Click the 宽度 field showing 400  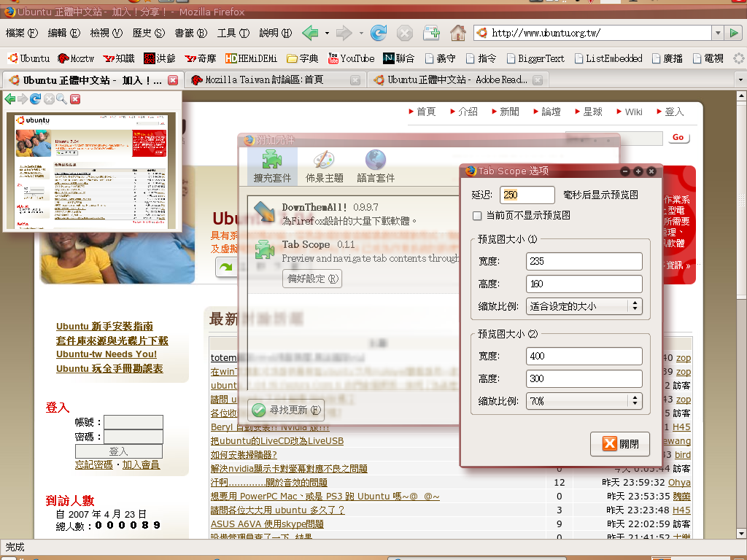[584, 356]
